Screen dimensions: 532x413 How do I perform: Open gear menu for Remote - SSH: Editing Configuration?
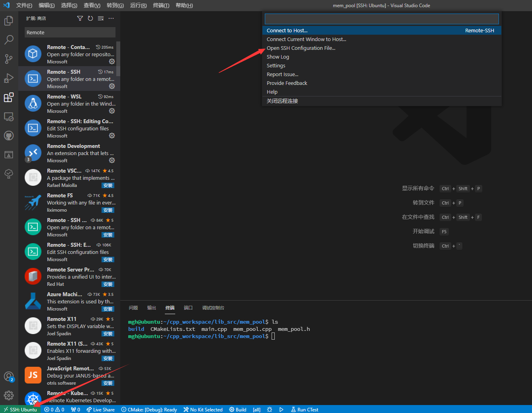pos(112,136)
